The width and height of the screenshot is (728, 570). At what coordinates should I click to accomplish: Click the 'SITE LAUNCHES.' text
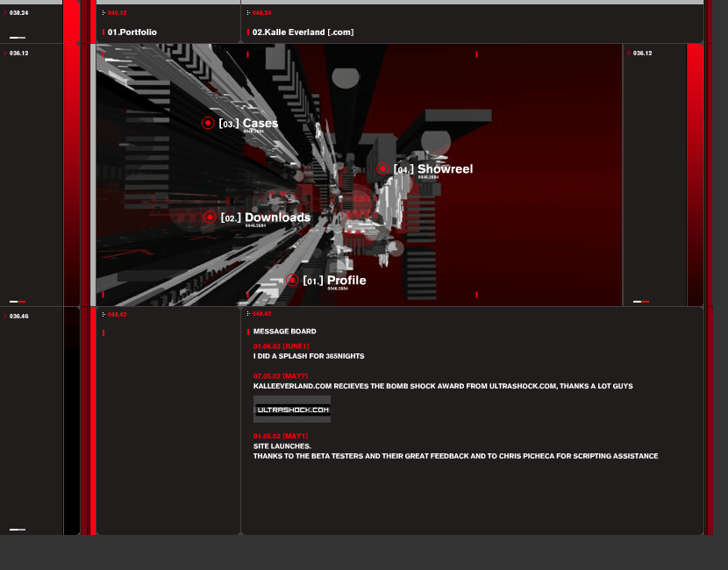(282, 446)
